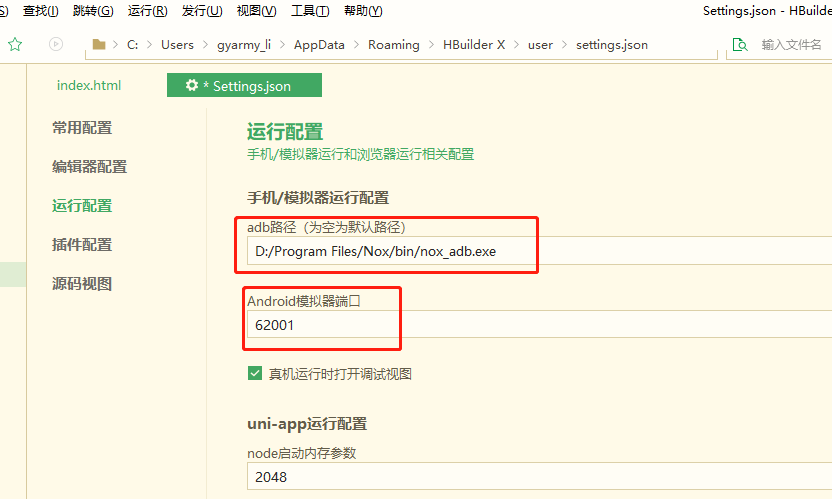Viewport: 832px width, 499px height.
Task: Click the 手机/模拟器运行配置 heading
Action: tap(318, 198)
